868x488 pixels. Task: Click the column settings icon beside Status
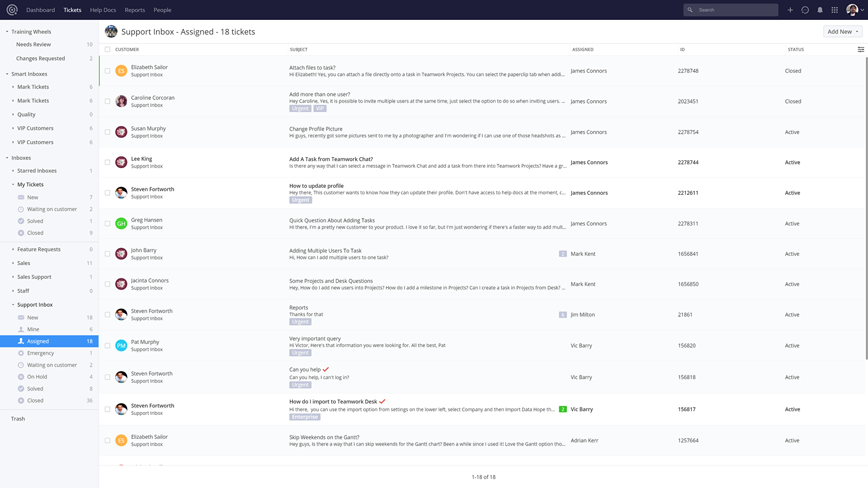coord(861,50)
